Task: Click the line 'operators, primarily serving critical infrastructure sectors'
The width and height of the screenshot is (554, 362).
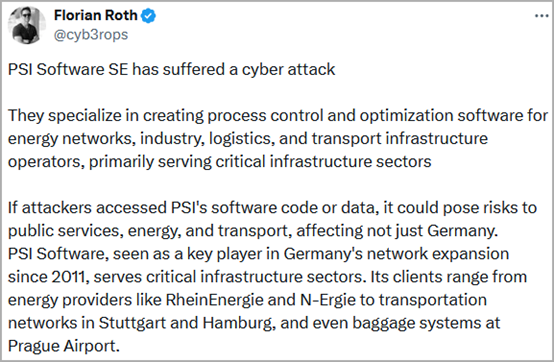Action: 219,161
